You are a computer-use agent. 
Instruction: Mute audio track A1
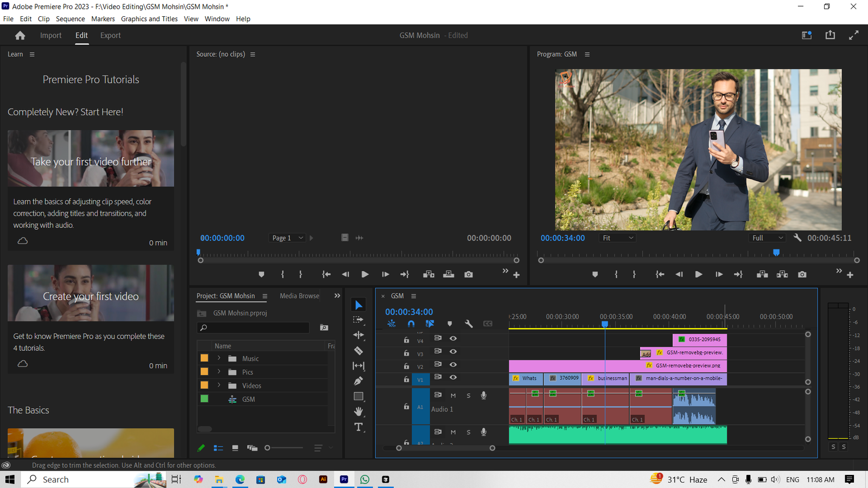pos(453,396)
